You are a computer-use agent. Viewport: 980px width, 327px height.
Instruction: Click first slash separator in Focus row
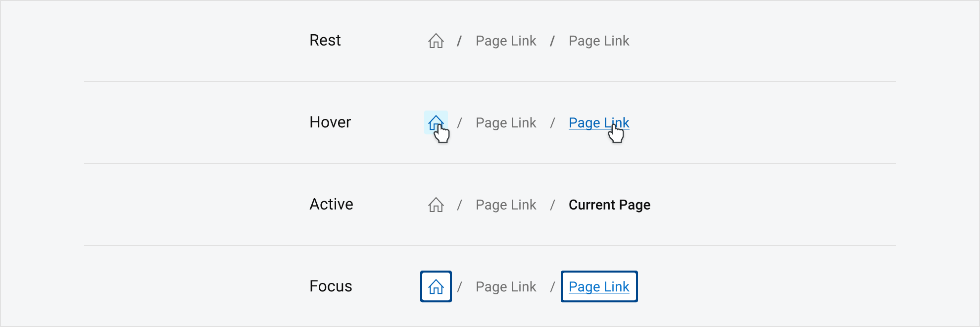[459, 286]
